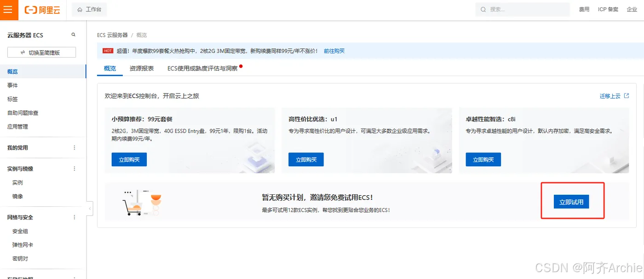Click sidebar search magnifier icon
Screen dimensions: 644x279
pyautogui.click(x=73, y=35)
